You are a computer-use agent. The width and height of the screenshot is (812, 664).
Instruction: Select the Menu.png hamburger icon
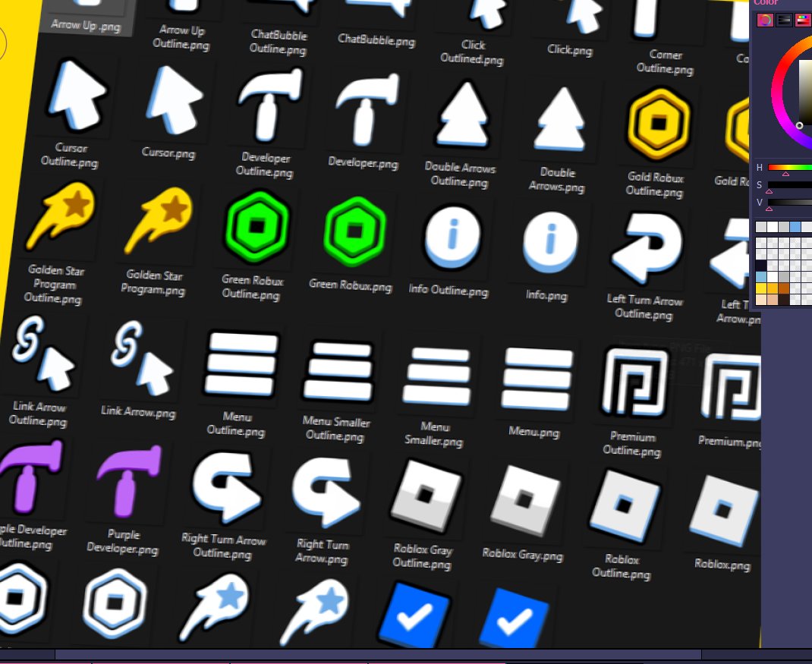(537, 379)
